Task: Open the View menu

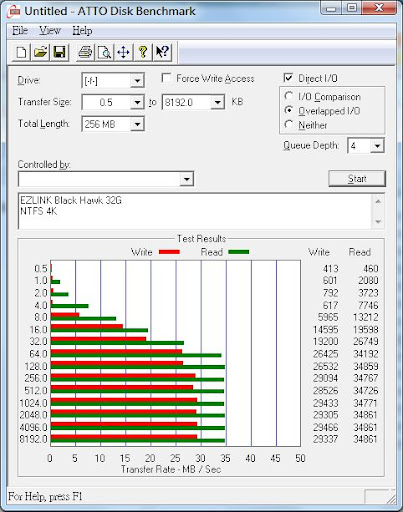Action: (50, 31)
